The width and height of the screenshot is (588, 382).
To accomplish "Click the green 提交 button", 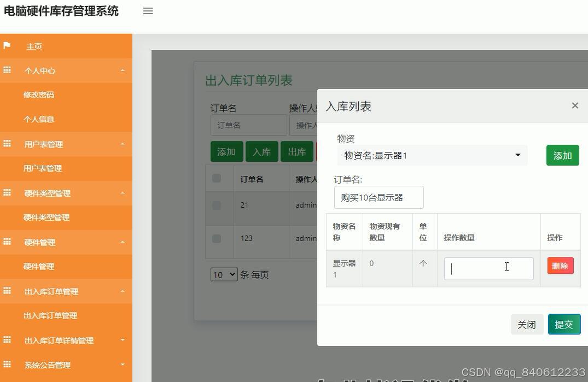I will (x=564, y=324).
